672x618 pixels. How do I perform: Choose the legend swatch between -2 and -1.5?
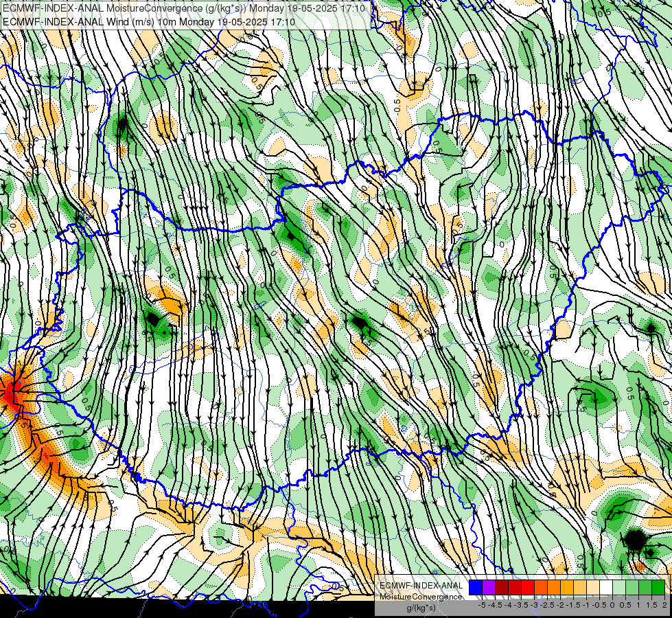[567, 588]
